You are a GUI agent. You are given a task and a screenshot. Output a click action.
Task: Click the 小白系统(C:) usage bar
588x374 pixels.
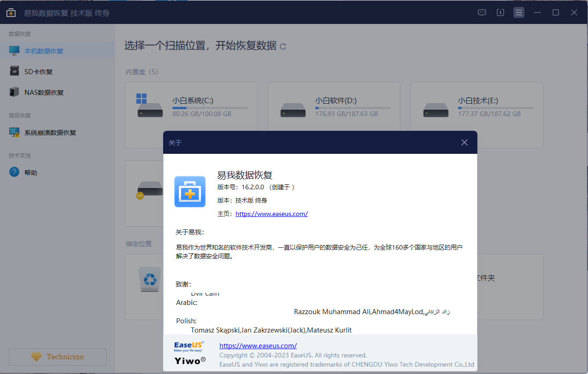pos(210,108)
